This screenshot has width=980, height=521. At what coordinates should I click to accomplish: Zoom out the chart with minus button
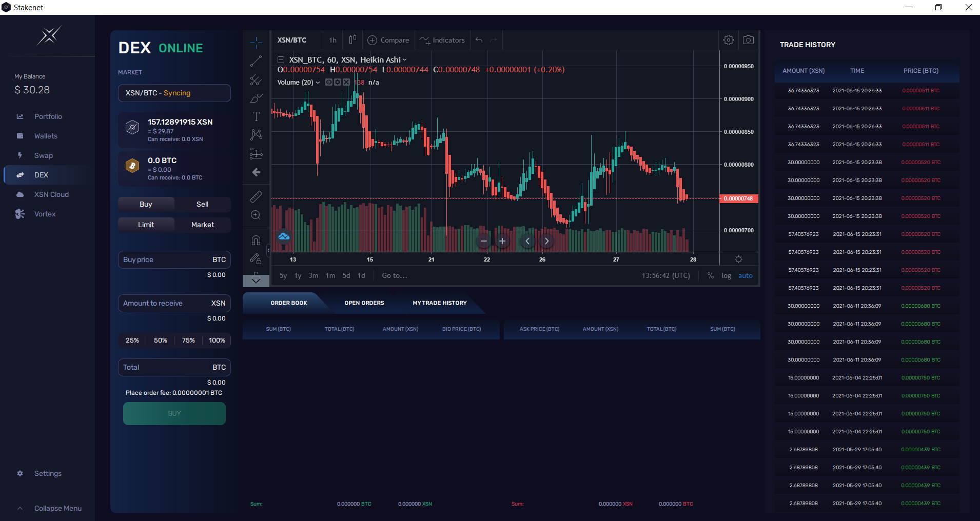click(x=484, y=241)
